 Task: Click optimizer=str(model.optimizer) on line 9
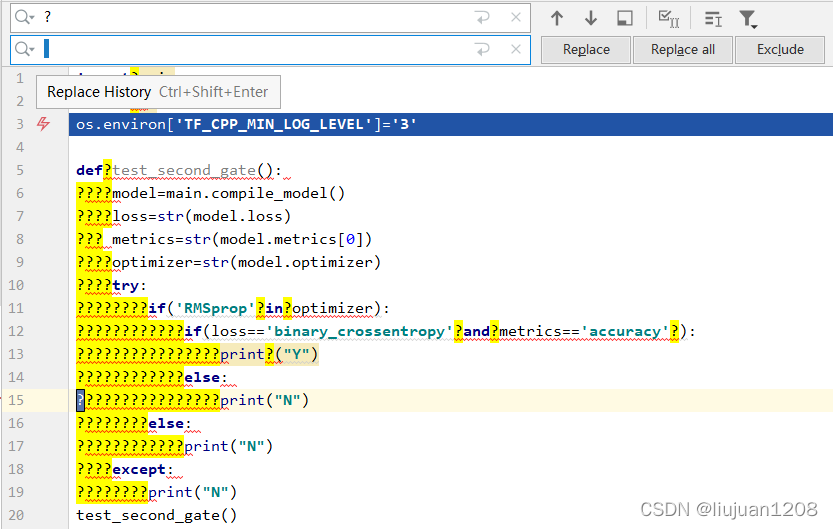[x=246, y=262]
